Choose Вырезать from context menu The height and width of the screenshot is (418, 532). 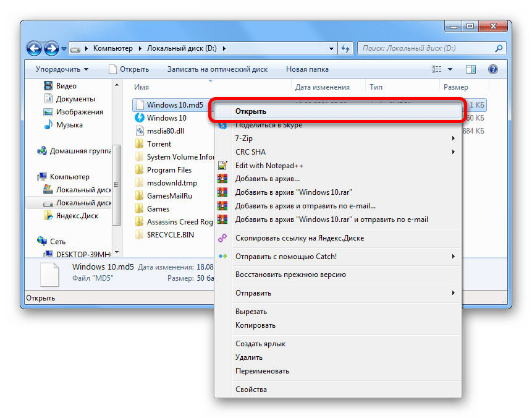pyautogui.click(x=337, y=312)
